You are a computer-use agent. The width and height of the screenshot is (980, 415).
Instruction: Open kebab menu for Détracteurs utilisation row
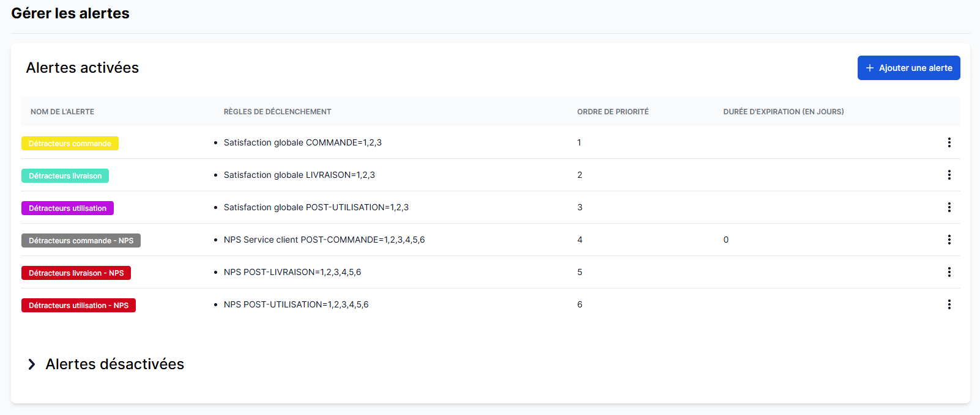pos(949,207)
